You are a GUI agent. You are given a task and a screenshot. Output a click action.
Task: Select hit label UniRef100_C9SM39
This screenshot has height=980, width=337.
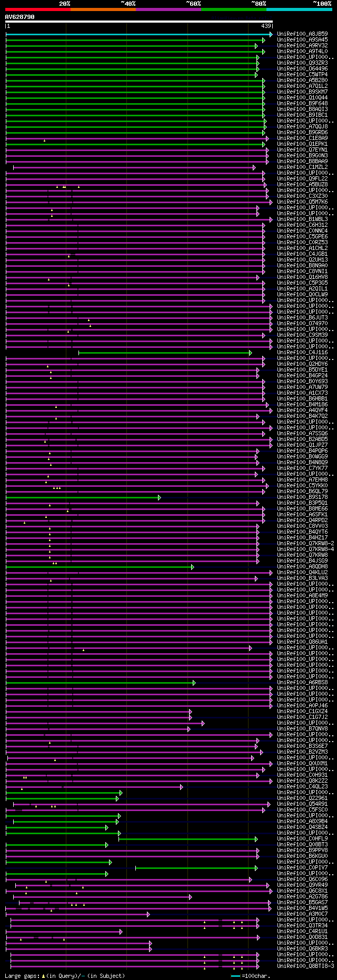click(302, 335)
